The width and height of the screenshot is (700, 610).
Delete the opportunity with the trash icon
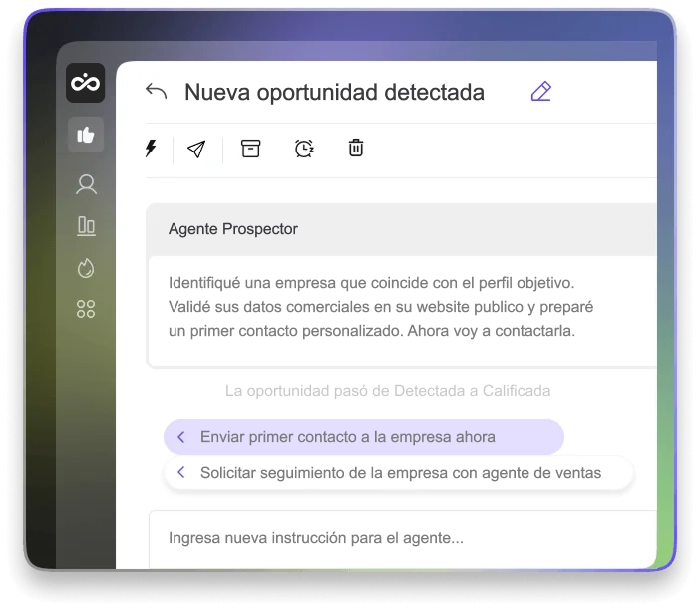click(x=356, y=148)
